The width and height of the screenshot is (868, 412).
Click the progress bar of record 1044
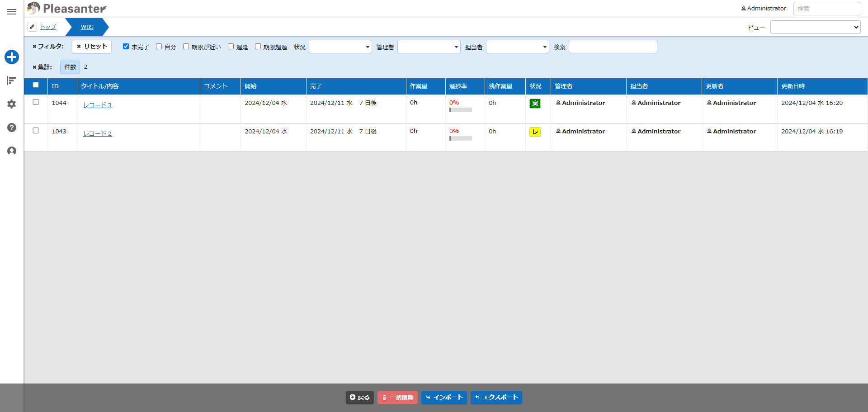461,110
